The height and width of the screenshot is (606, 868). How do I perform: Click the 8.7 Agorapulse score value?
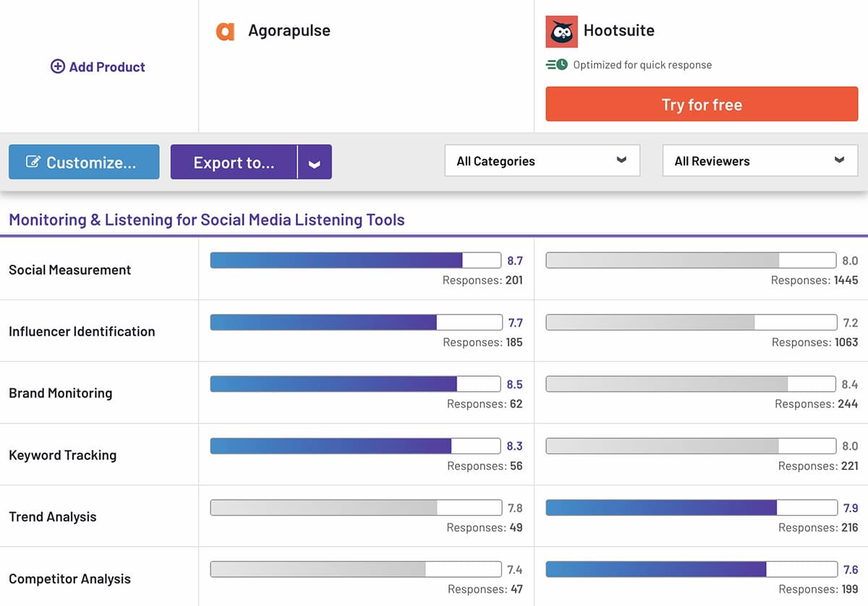(x=515, y=261)
